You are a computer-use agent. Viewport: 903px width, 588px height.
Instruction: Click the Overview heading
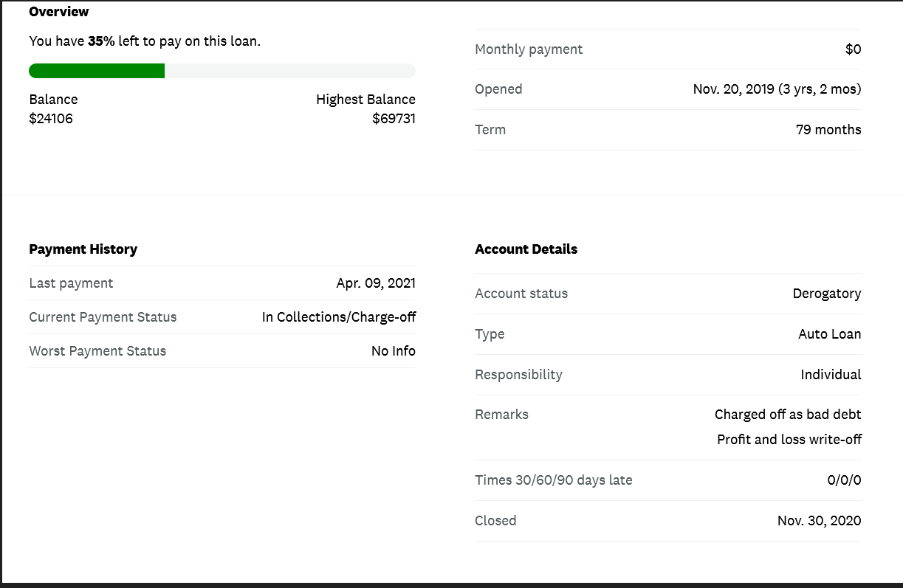point(59,12)
